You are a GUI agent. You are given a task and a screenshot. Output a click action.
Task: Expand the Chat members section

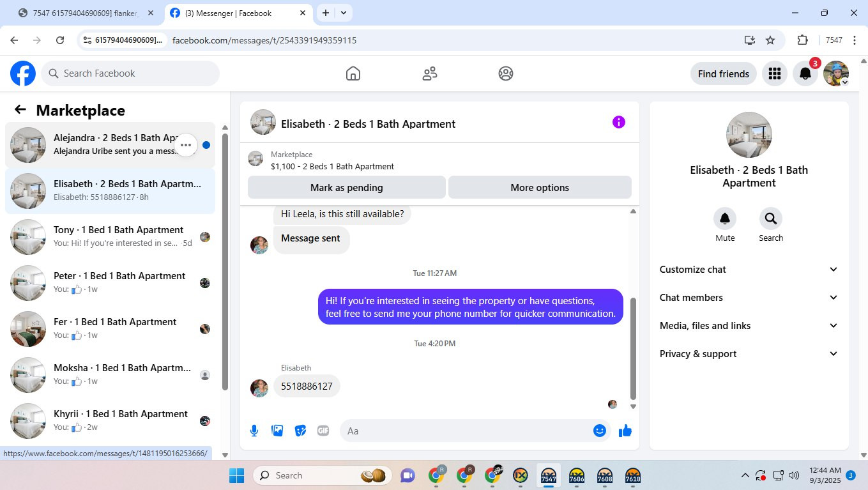(749, 298)
